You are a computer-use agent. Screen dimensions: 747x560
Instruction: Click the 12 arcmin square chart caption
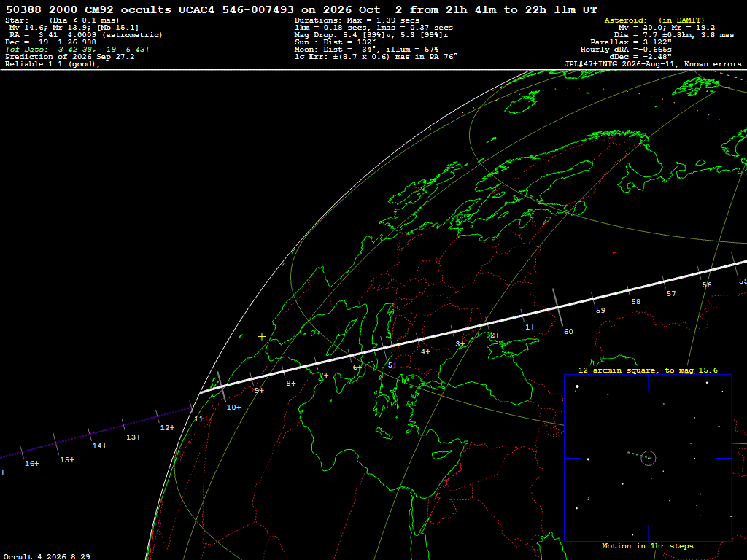(x=648, y=370)
